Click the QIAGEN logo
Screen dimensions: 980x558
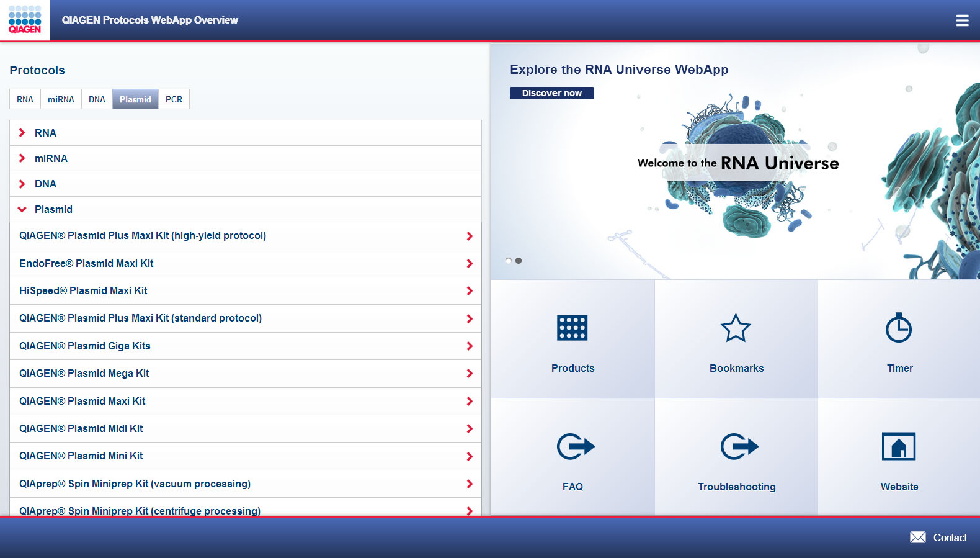[25, 20]
